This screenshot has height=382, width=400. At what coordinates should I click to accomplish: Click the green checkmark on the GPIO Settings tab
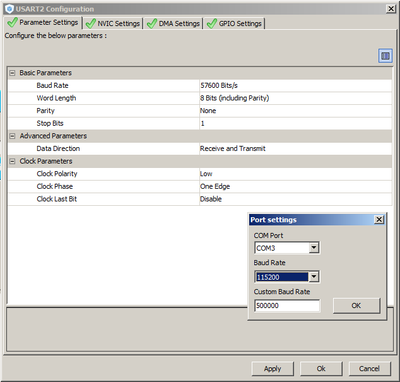click(x=212, y=24)
